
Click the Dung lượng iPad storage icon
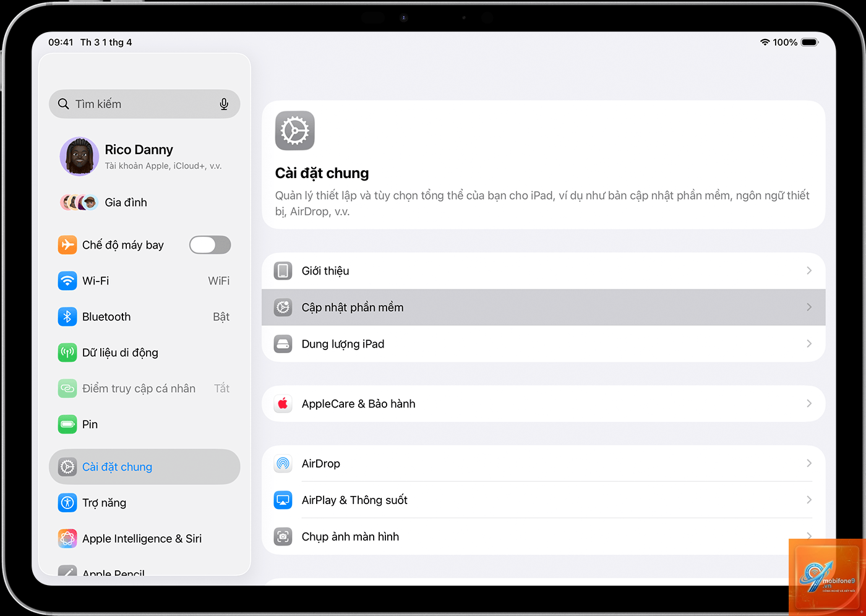tap(283, 344)
